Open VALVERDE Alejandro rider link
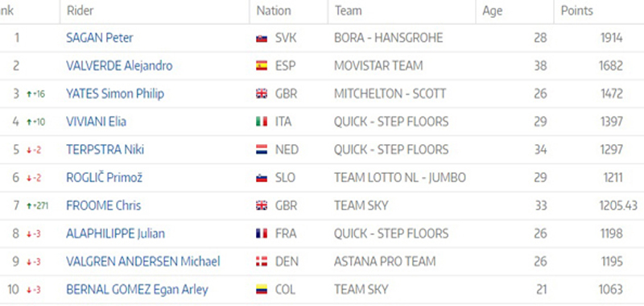Screen dimensions: 644x306 (119, 66)
